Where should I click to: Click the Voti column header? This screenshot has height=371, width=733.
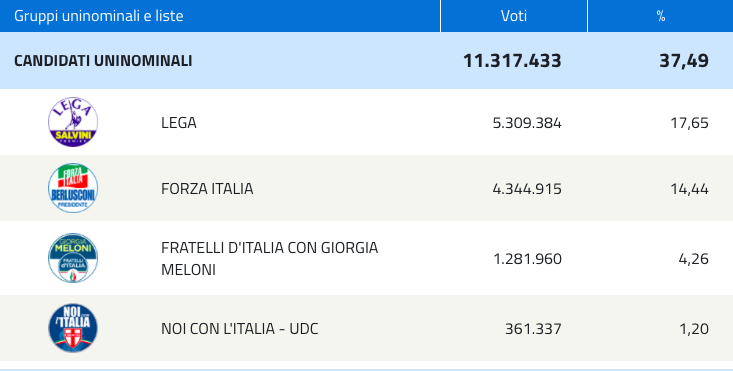(x=514, y=16)
